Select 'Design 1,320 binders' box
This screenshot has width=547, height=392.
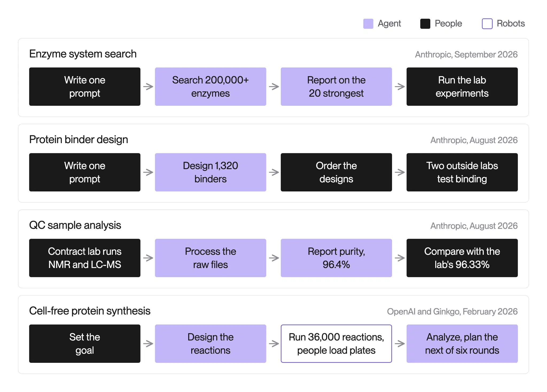(210, 172)
